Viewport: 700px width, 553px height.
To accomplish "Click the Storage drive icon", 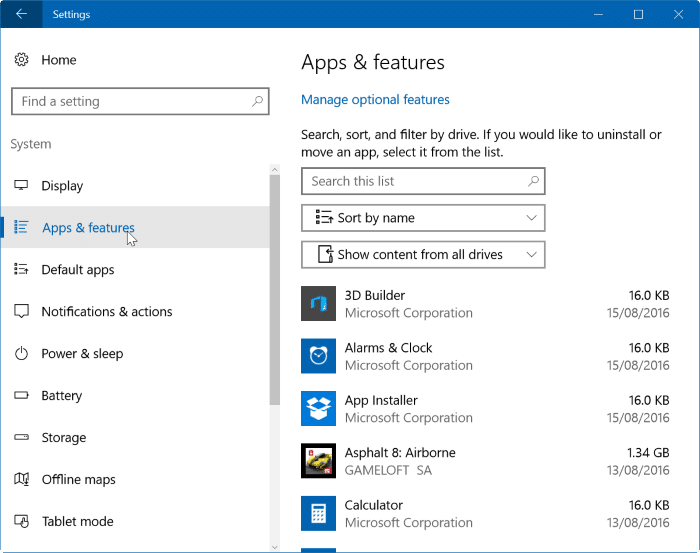I will (x=21, y=437).
